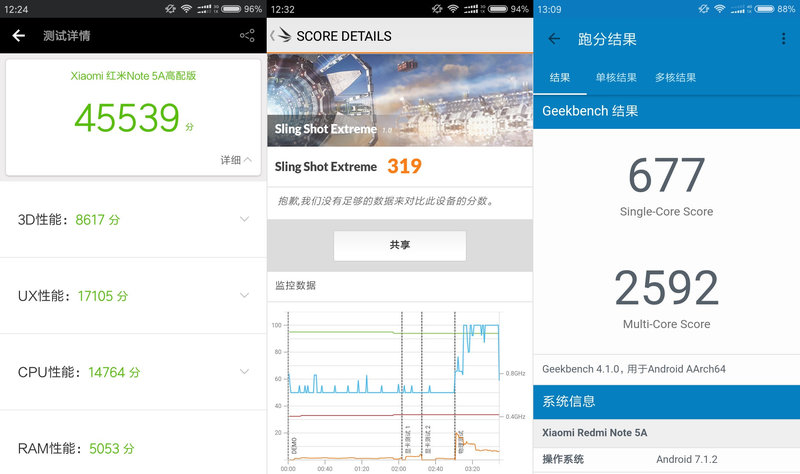Viewport: 800px width, 474px height.
Task: Switch to the 结果 tab
Action: [560, 78]
